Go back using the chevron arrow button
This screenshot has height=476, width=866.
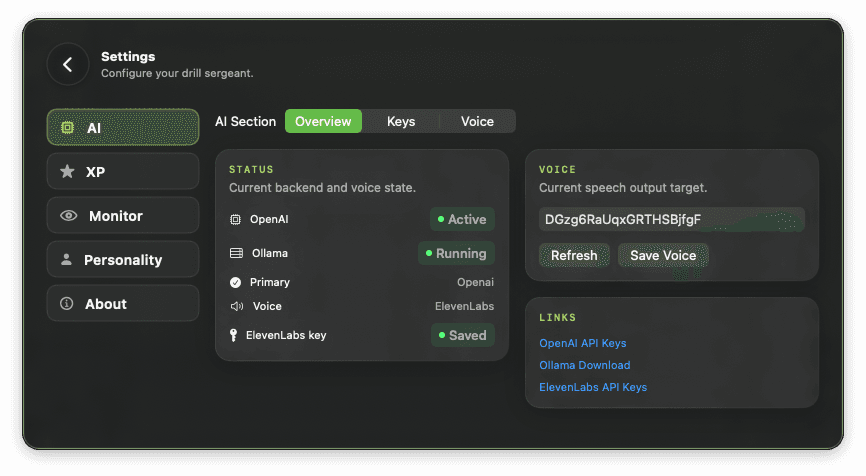pyautogui.click(x=67, y=65)
